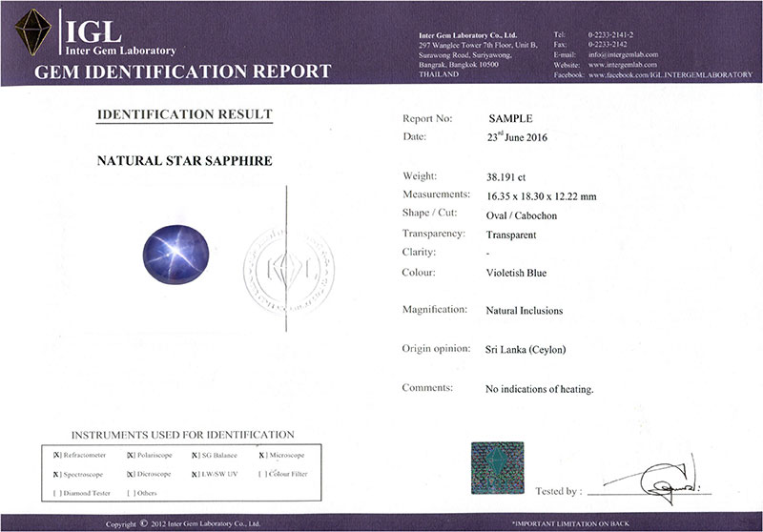Click the Copyright 2012 Inter Gem Laboratory footer
This screenshot has width=763, height=532.
coord(183,523)
